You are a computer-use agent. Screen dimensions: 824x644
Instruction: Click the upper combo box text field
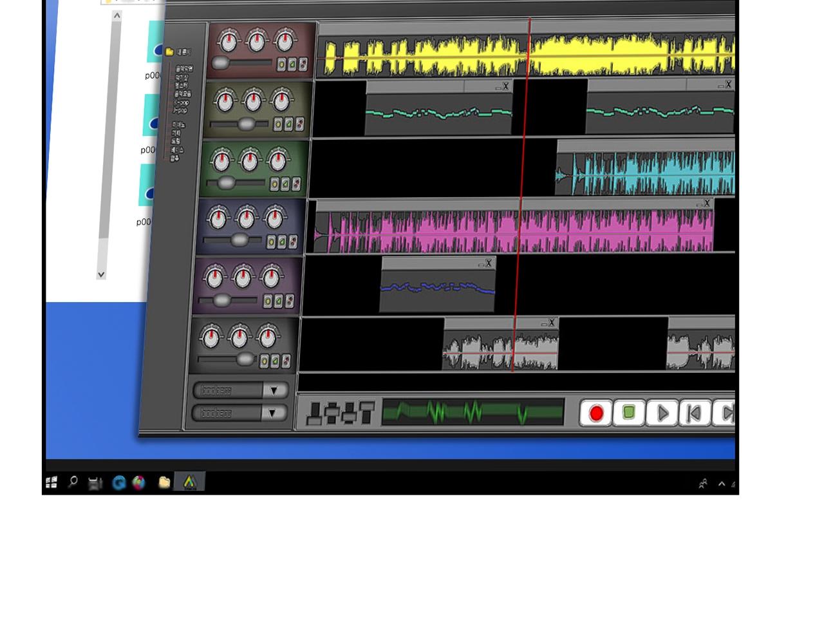point(229,390)
